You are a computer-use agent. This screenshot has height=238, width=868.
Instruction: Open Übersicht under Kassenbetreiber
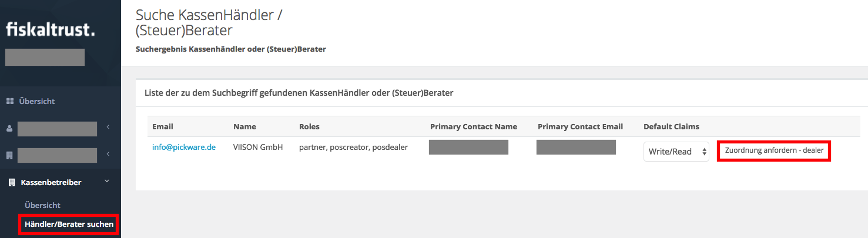point(42,205)
